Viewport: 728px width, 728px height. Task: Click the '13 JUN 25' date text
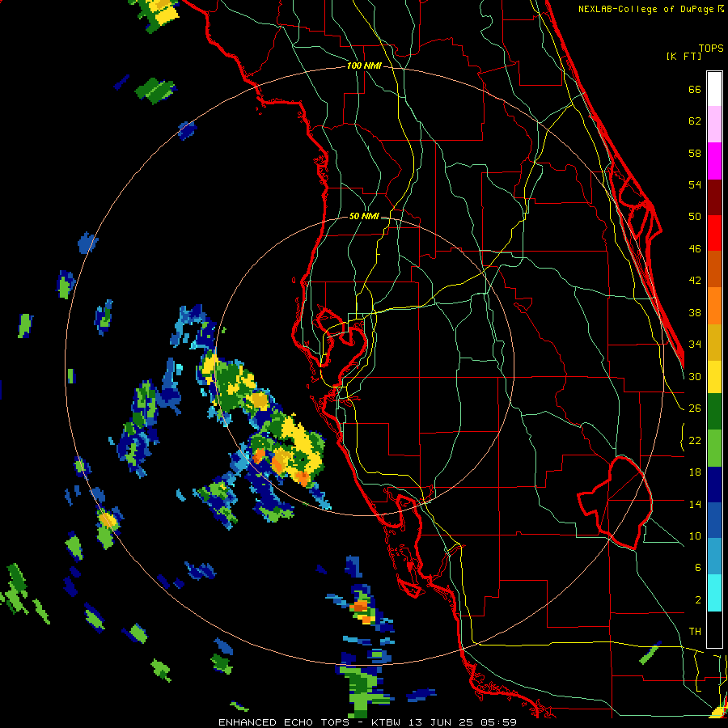pyautogui.click(x=440, y=722)
